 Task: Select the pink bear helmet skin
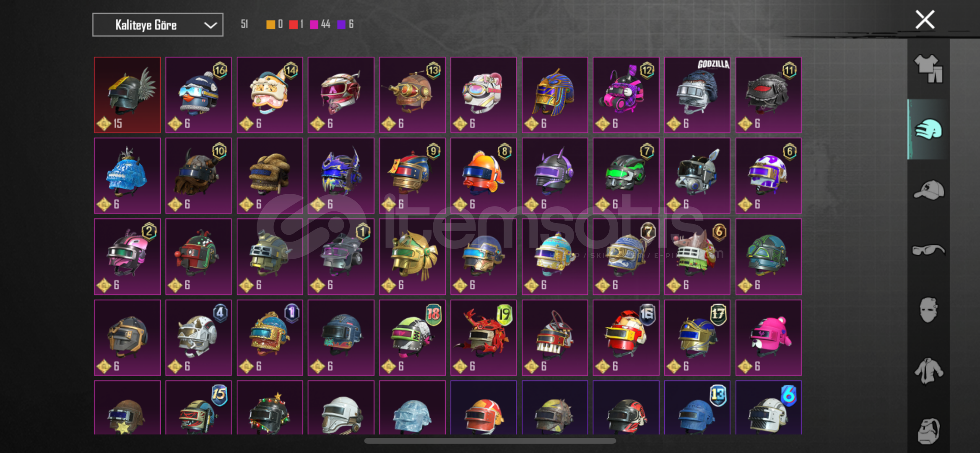click(x=769, y=338)
